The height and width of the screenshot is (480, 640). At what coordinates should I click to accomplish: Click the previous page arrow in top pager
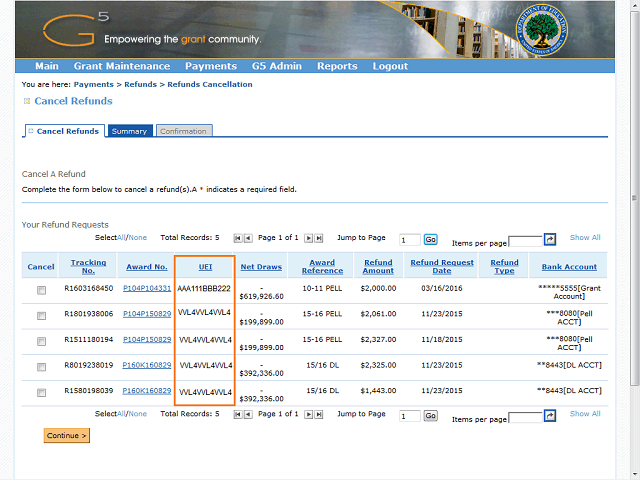(x=248, y=238)
